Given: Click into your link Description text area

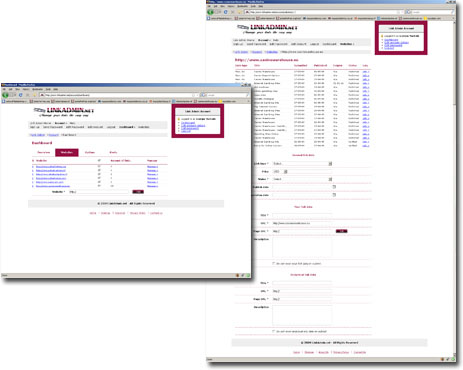Looking at the screenshot, I should point(302,247).
